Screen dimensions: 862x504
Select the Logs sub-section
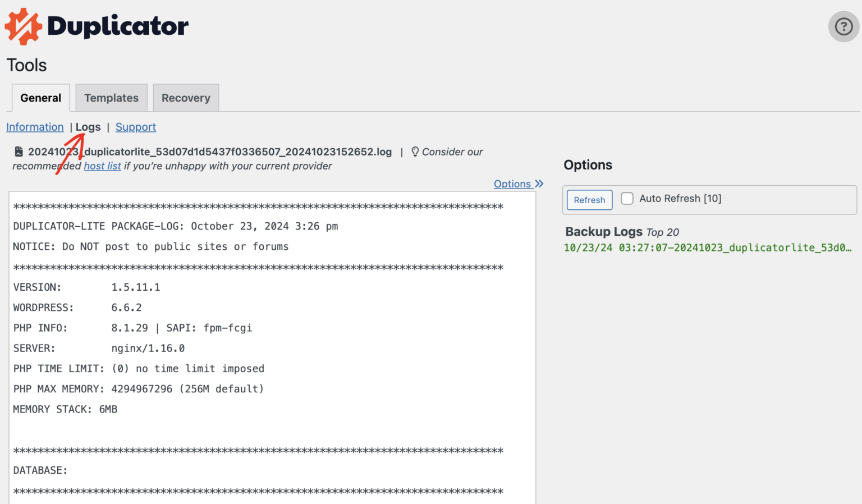pos(88,127)
